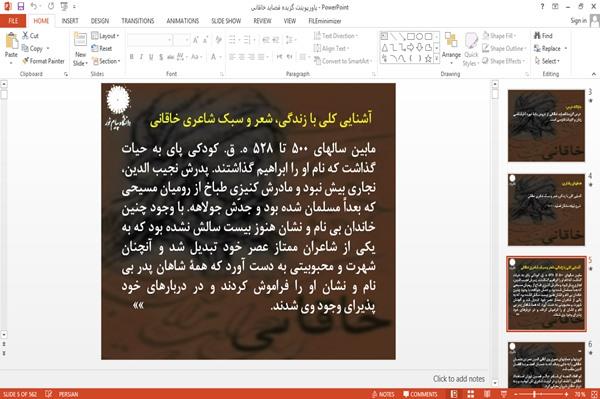The image size is (600, 399).
Task: Align text left
Action: 232,57
